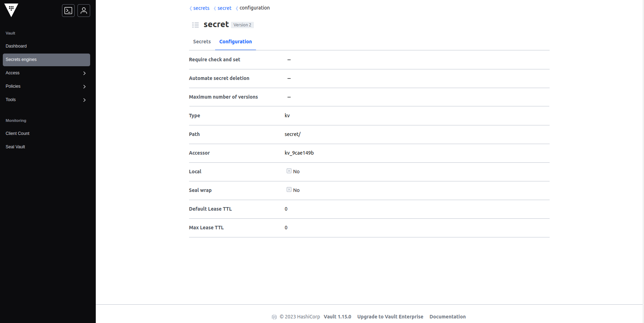Click the chevron before the configuration breadcrumb

pyautogui.click(x=236, y=8)
